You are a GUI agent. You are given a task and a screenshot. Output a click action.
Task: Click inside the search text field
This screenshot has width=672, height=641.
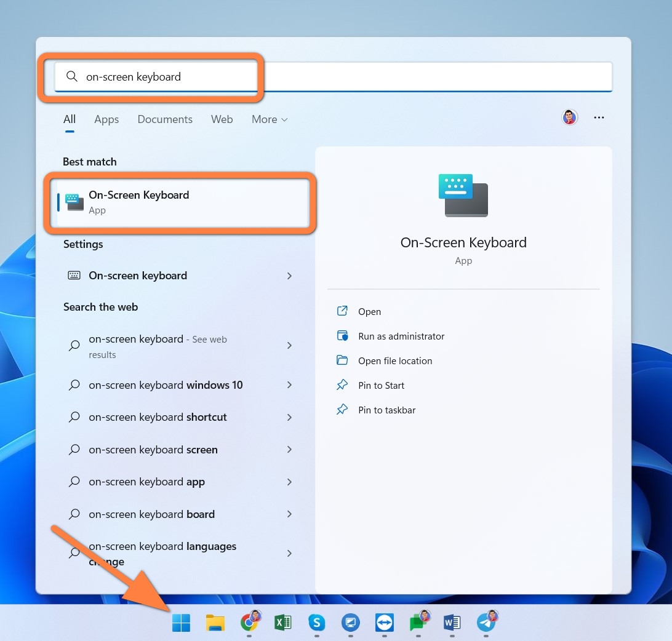pyautogui.click(x=334, y=77)
